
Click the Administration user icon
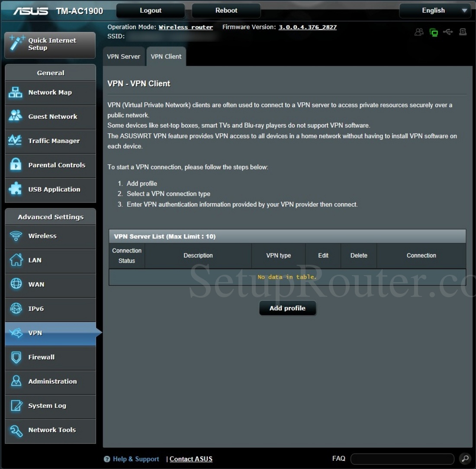point(16,381)
